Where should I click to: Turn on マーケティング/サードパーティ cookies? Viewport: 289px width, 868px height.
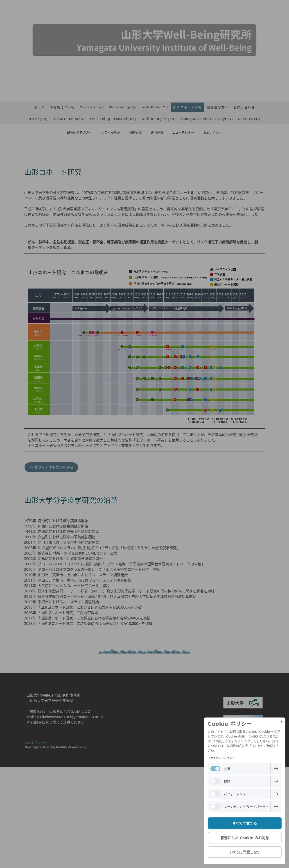pos(215,806)
